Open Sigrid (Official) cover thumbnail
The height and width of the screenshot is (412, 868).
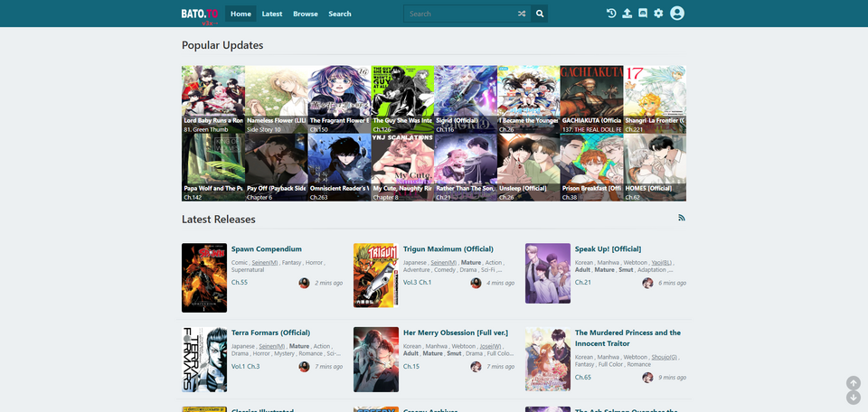pyautogui.click(x=466, y=99)
